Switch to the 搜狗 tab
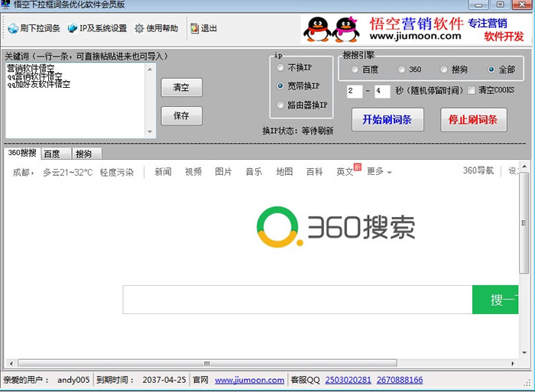This screenshot has width=535, height=392. coord(83,154)
